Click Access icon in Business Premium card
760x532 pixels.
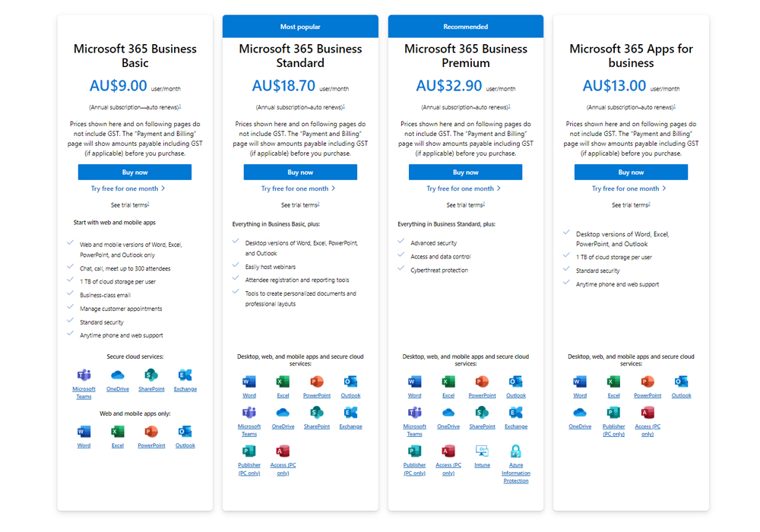448,451
